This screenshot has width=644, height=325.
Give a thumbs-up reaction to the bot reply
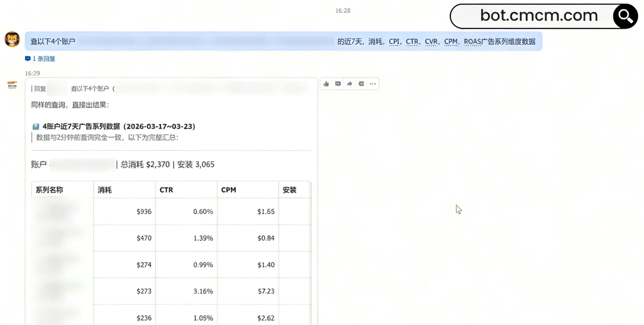click(x=326, y=84)
